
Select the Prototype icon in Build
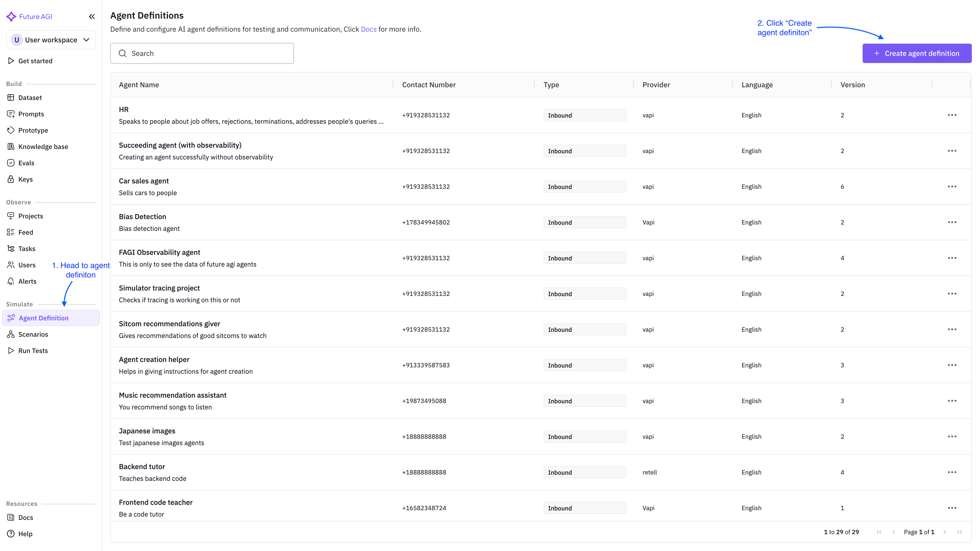click(x=11, y=130)
